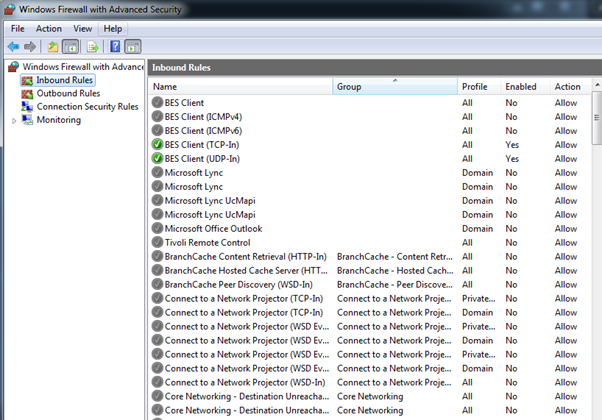Select Windows Firewall with Advanced Security root node
The image size is (602, 420).
pos(83,66)
